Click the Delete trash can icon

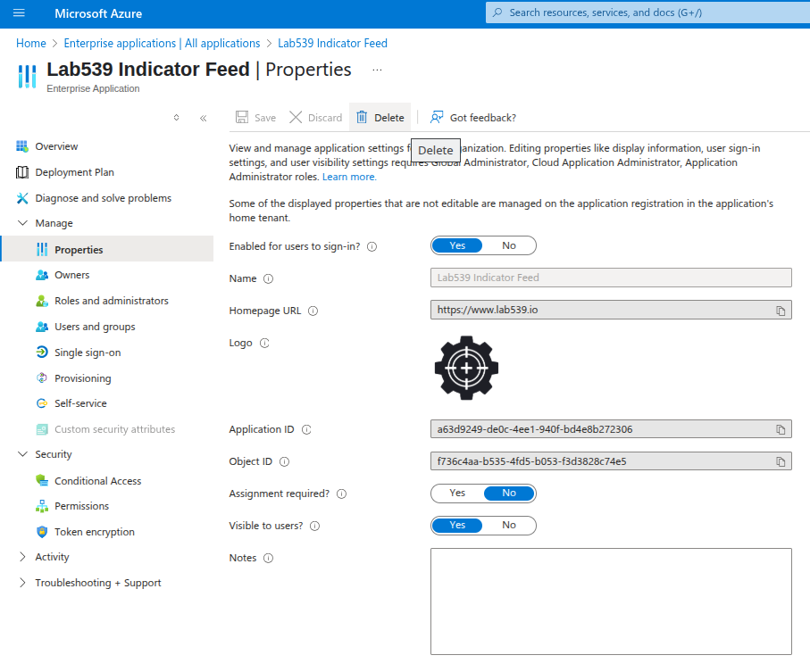point(362,118)
